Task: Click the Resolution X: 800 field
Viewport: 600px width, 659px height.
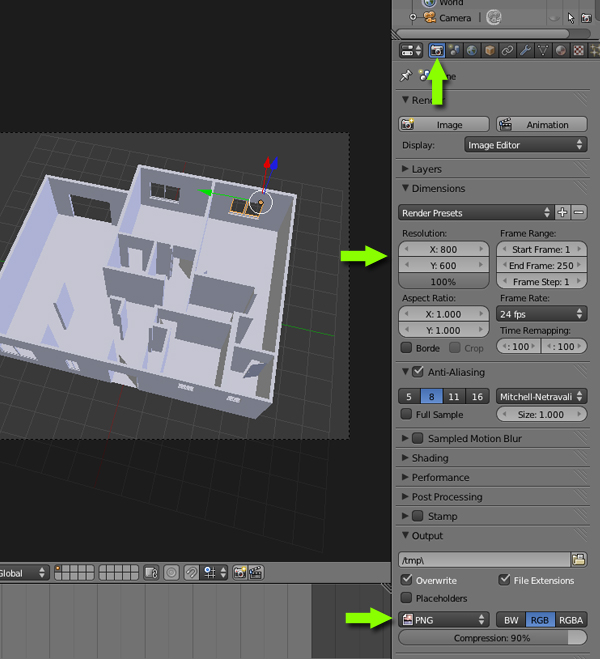Action: [444, 249]
